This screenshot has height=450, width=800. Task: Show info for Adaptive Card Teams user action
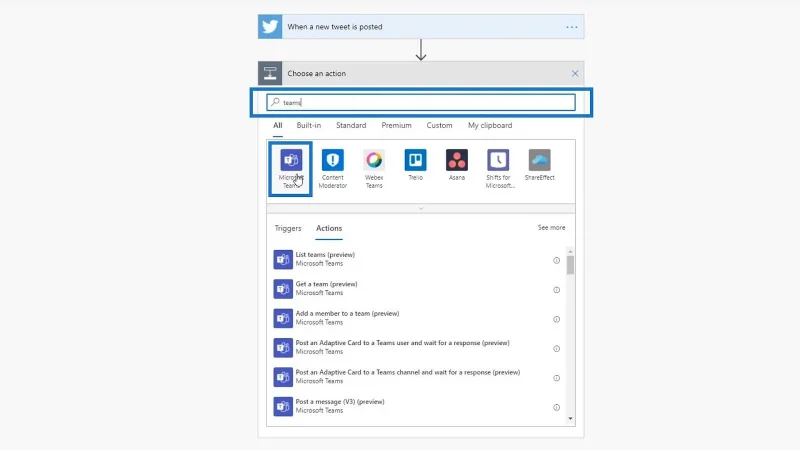557,348
